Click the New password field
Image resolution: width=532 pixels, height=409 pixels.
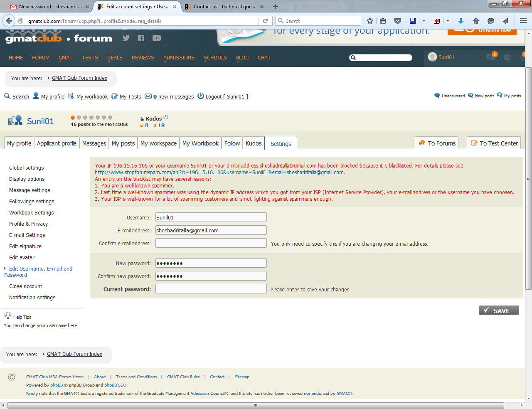click(x=211, y=263)
